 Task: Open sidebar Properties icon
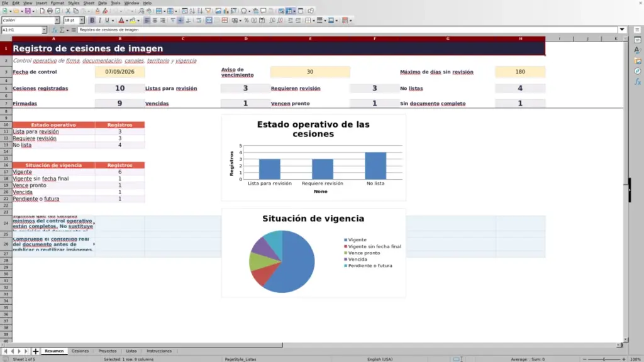(638, 40)
